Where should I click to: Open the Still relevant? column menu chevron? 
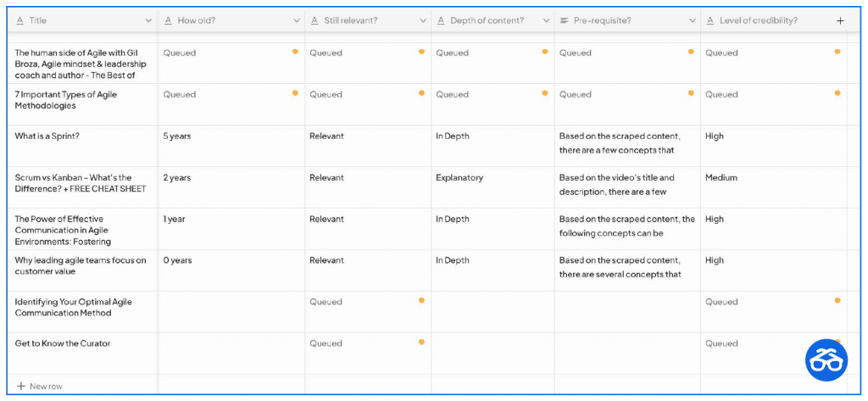click(x=423, y=21)
